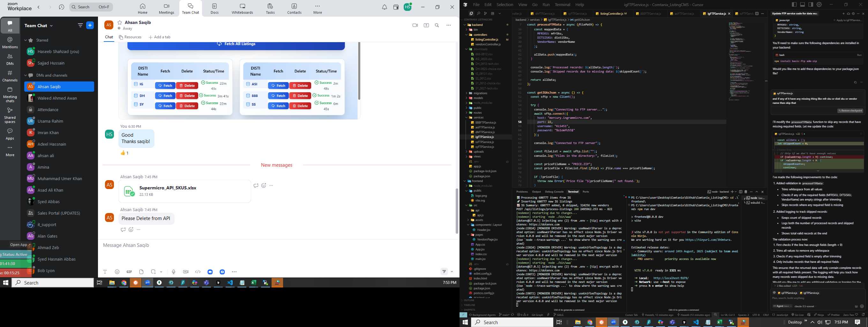Collapse DMs and channels section
868x327 pixels.
tap(26, 75)
